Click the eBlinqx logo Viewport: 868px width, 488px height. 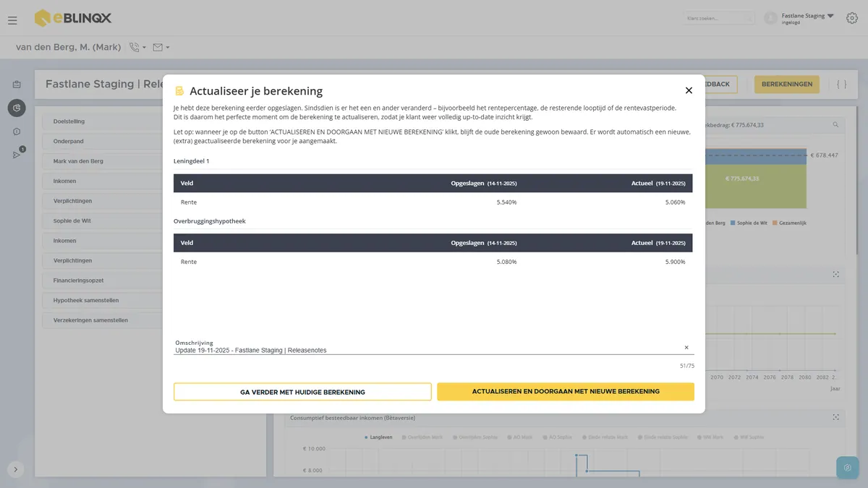coord(73,18)
